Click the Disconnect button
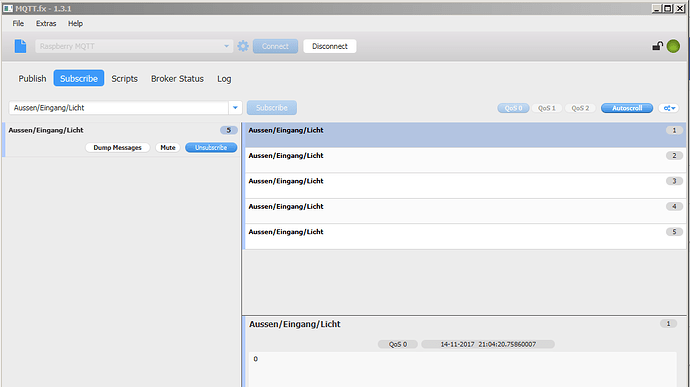 pyautogui.click(x=330, y=46)
